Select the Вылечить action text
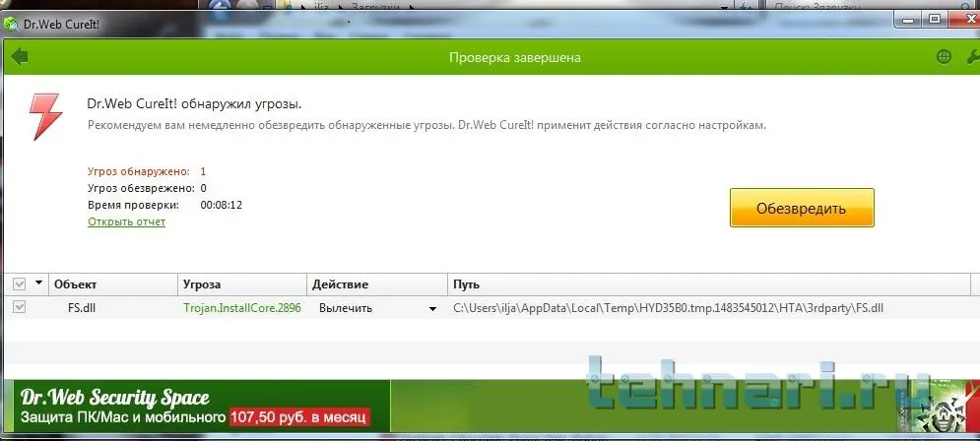This screenshot has height=441, width=980. pos(346,308)
